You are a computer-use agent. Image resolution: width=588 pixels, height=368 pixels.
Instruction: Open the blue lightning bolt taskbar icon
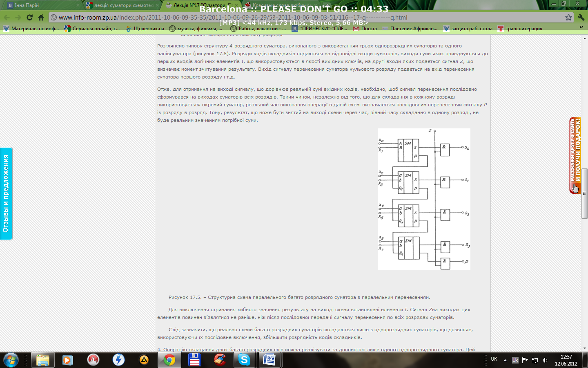(118, 360)
